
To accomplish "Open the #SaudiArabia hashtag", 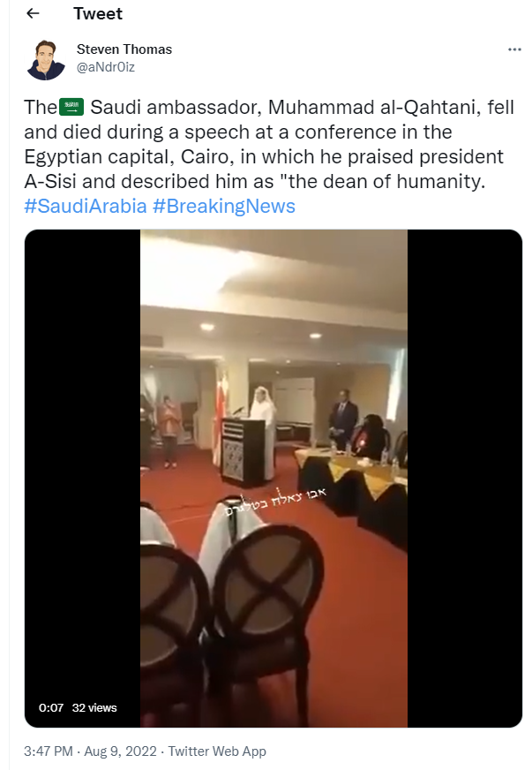I will [86, 207].
